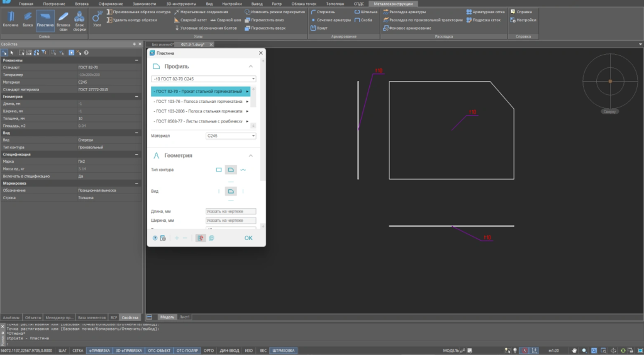Toggle ОТС-ПОЛЯР polar tracking
The width and height of the screenshot is (644, 355).
pos(186,350)
